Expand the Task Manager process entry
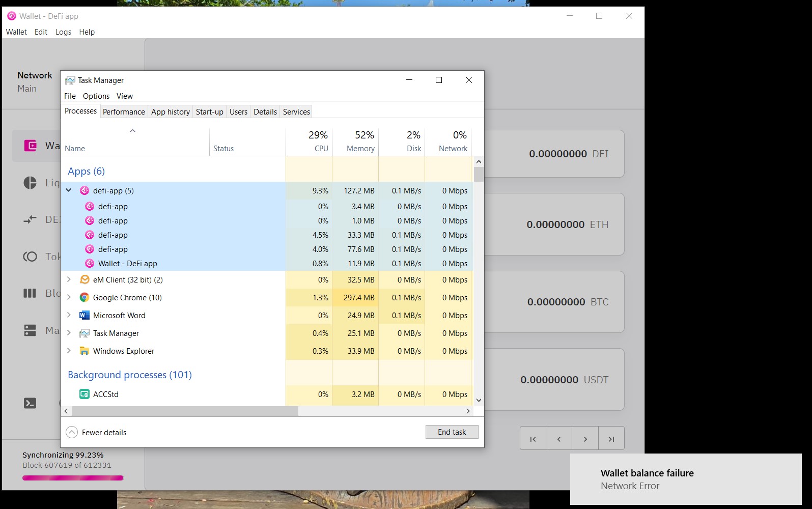Screen dimensions: 812x509 [x=69, y=333]
